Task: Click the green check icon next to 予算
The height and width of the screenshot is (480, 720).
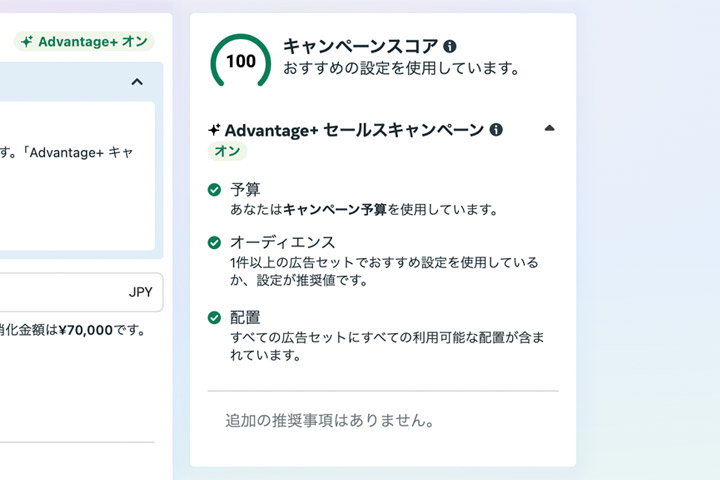Action: (214, 189)
